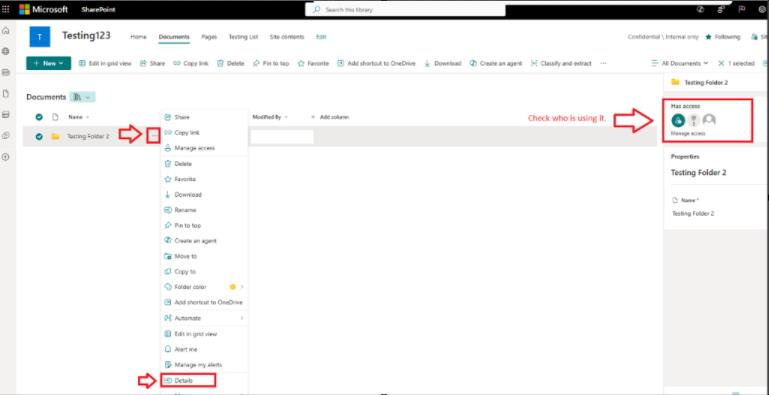Viewport: 769px width, 395px height.
Task: Click the flag icon in top header
Action: click(743, 9)
